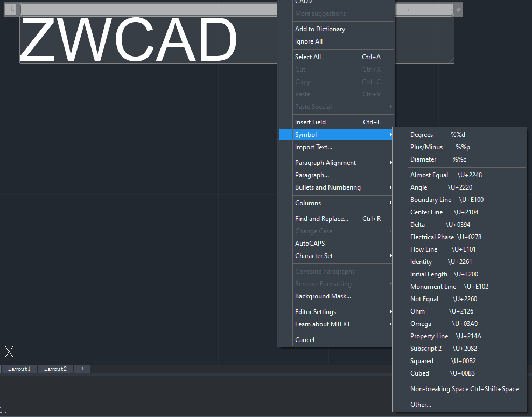The height and width of the screenshot is (417, 532).
Task: Insert the Electrical Phase symbol
Action: (459, 237)
